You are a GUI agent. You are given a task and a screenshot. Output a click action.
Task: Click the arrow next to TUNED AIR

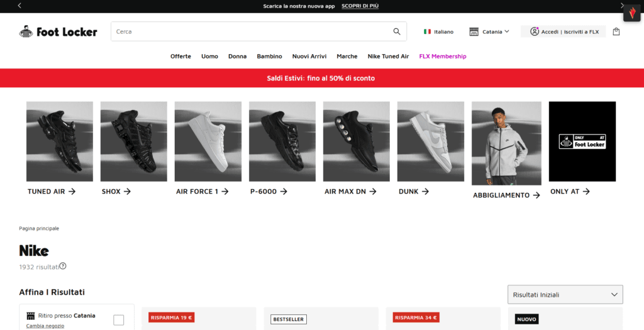pyautogui.click(x=72, y=191)
